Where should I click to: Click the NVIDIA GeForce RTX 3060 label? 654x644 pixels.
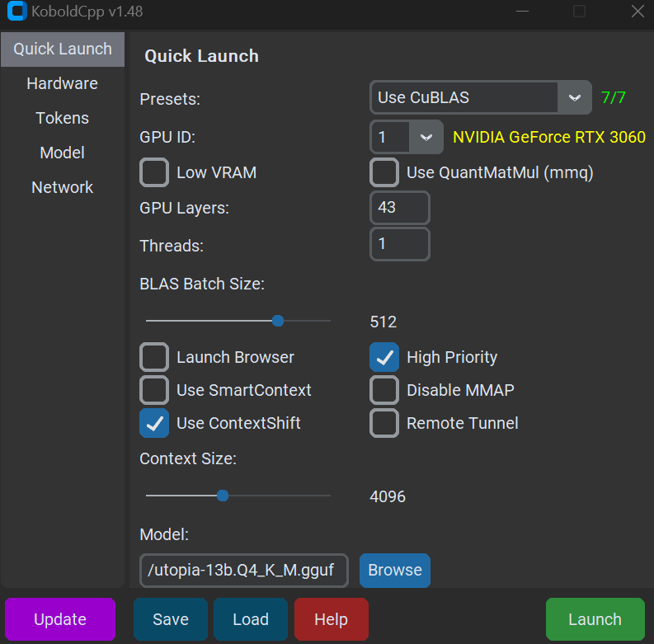pos(549,137)
